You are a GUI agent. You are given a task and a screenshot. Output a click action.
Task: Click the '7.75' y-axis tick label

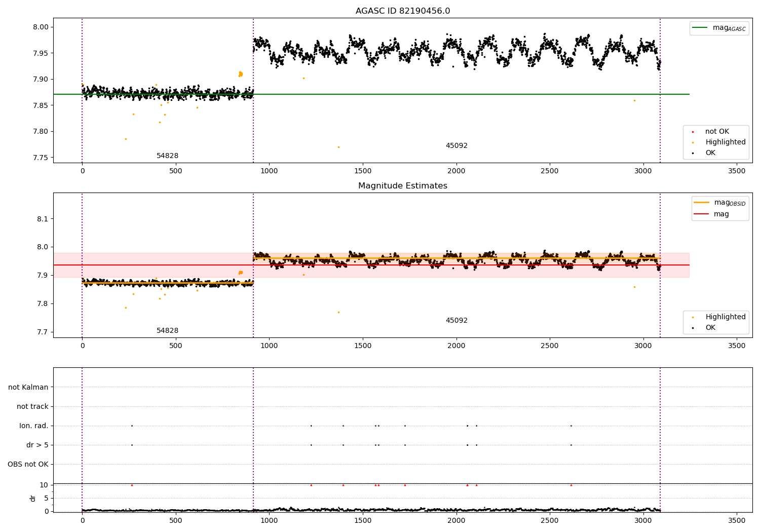(x=41, y=158)
